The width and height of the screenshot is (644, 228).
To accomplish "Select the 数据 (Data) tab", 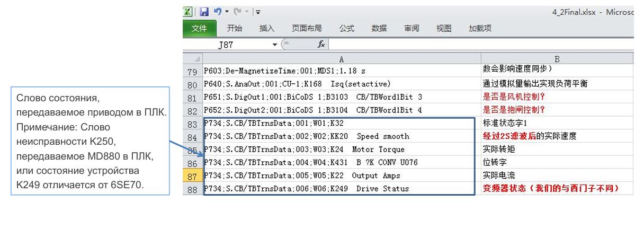I will [379, 29].
